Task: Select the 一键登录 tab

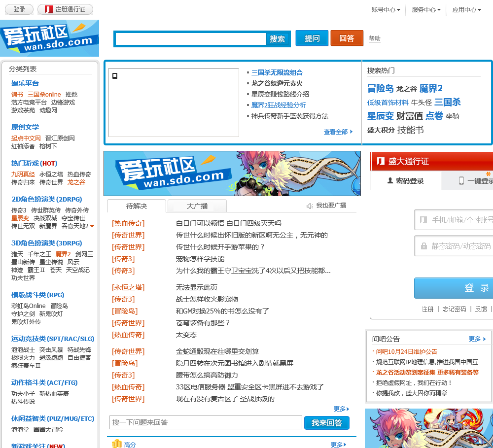Action: [x=467, y=180]
